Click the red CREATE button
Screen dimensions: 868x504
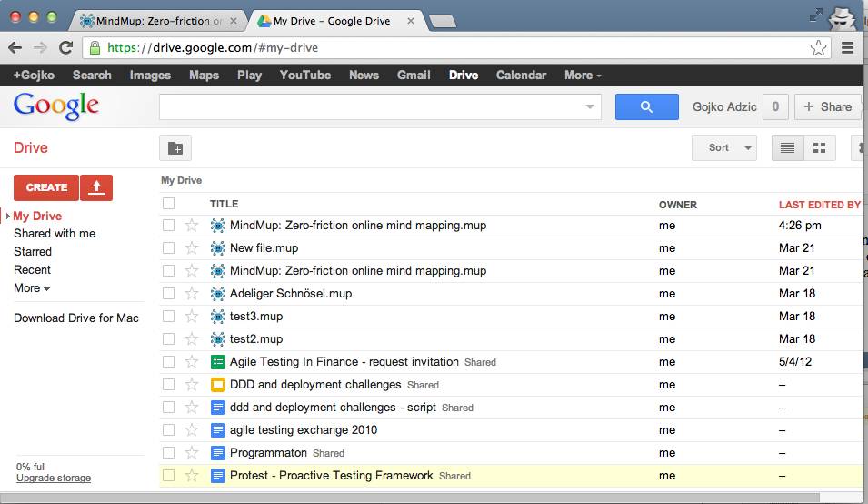tap(46, 187)
